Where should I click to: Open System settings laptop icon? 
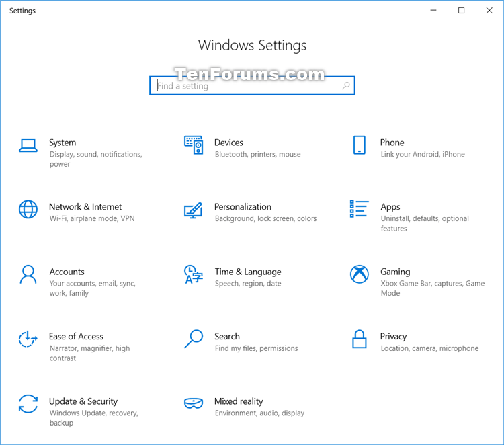pos(28,145)
